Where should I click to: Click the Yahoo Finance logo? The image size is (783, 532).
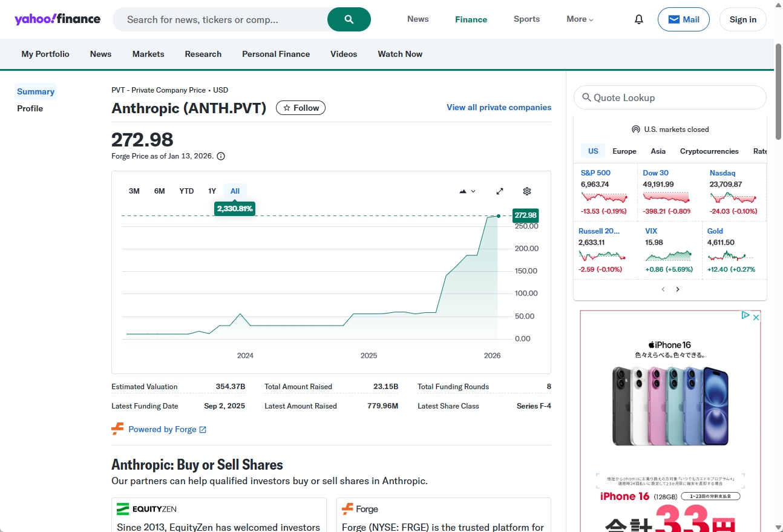pyautogui.click(x=57, y=19)
